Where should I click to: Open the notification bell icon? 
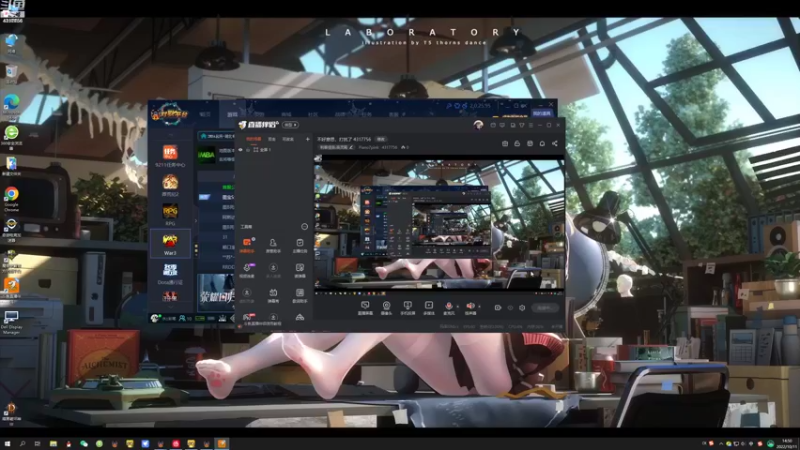(x=542, y=144)
